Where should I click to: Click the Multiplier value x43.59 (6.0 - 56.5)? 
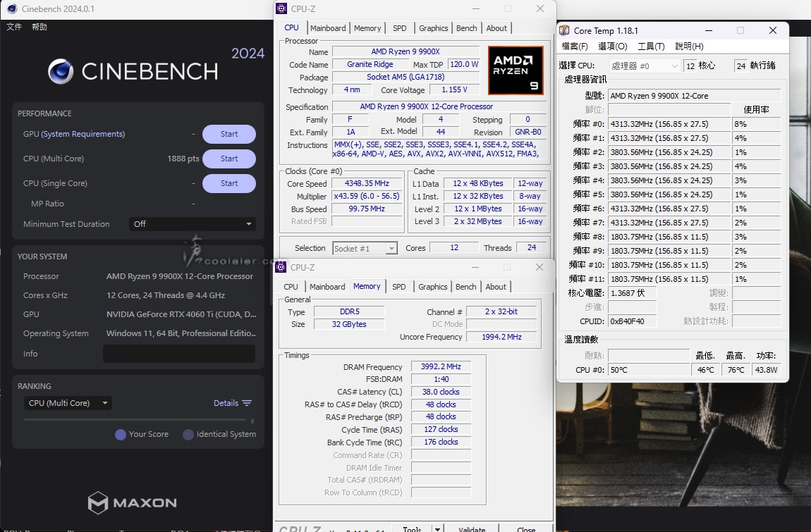click(367, 197)
